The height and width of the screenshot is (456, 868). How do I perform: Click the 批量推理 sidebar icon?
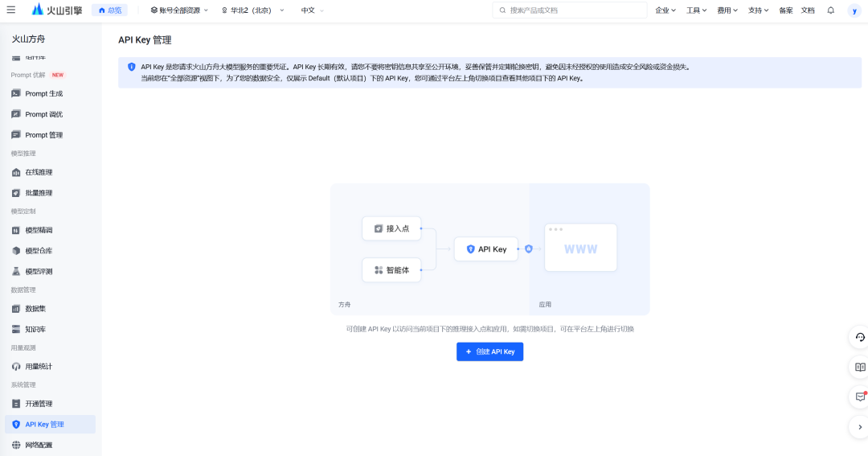point(16,193)
